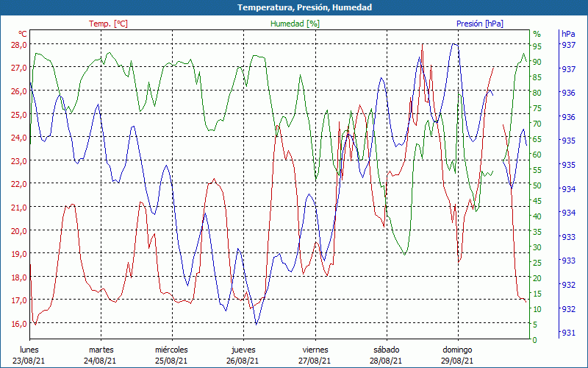The width and height of the screenshot is (588, 368).
Task: Click the green "30" humidity axis value
Action: point(537,247)
